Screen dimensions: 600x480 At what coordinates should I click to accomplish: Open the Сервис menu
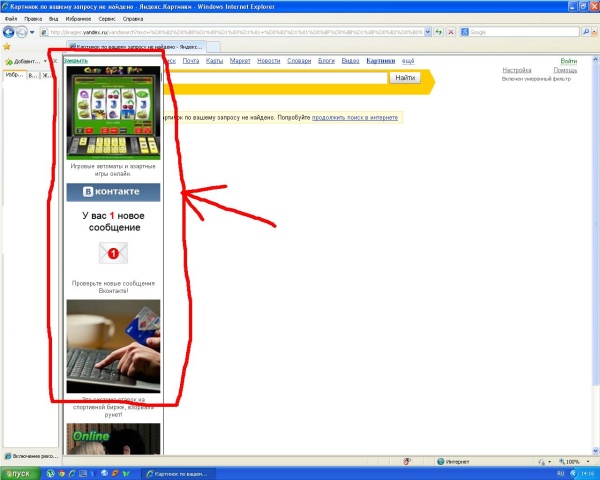tap(107, 19)
